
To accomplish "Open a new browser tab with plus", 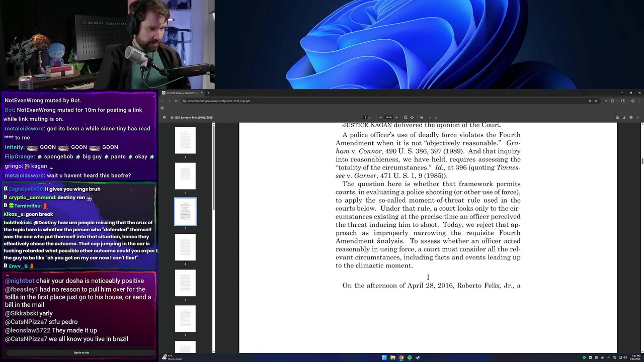I will pos(208,93).
